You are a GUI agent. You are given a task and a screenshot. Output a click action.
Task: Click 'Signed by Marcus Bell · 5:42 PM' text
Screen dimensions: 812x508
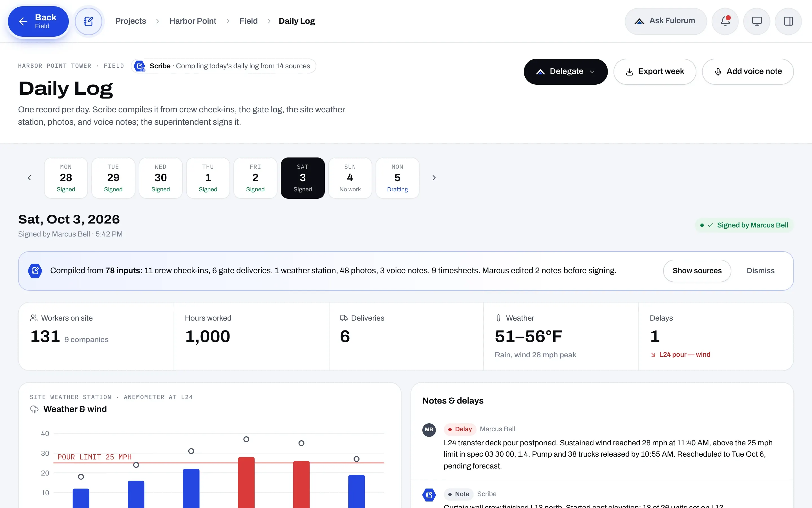coord(70,234)
